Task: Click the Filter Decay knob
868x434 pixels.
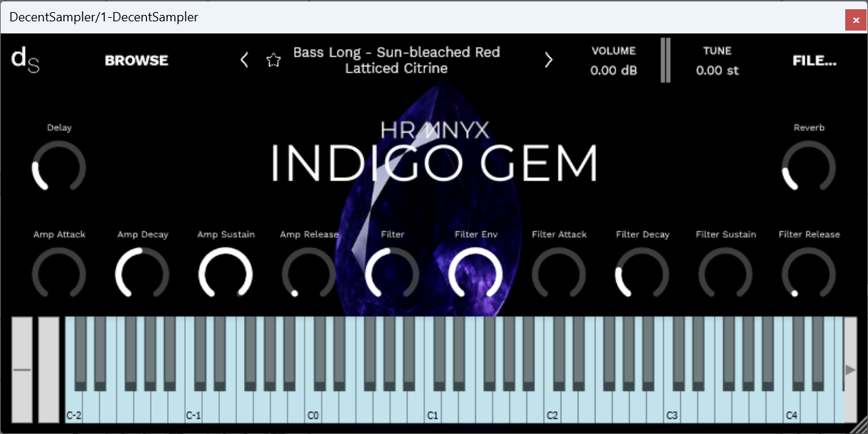Action: point(642,274)
